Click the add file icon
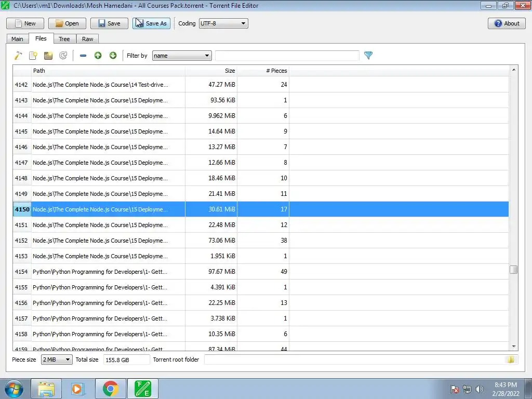532x399 pixels. tap(33, 55)
